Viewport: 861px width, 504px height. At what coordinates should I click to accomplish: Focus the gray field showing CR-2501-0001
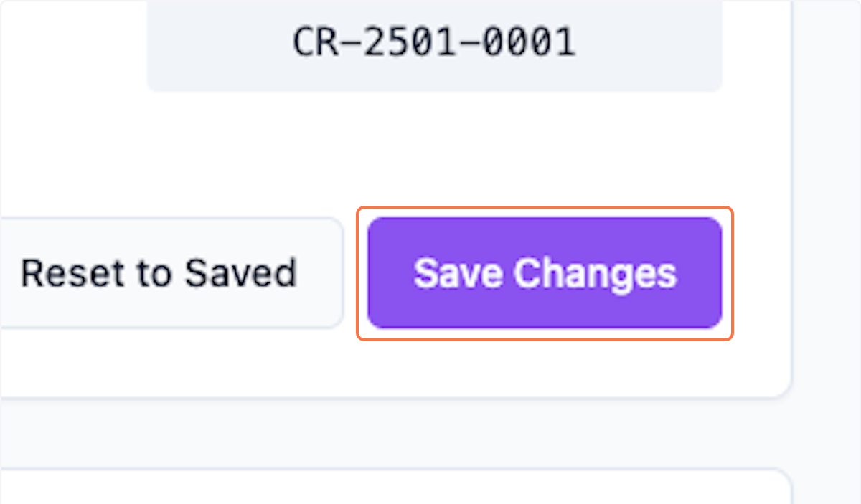[x=434, y=44]
